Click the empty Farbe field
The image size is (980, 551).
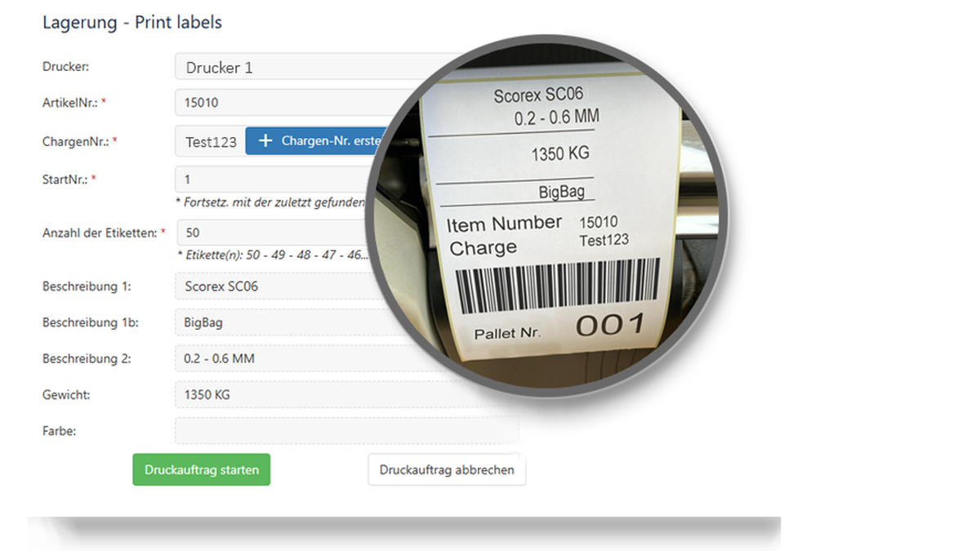coord(346,430)
